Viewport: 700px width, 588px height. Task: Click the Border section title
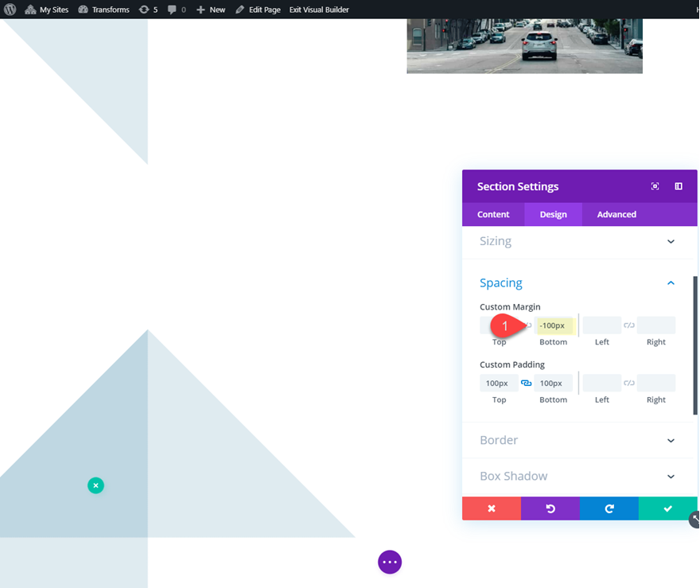click(x=499, y=440)
